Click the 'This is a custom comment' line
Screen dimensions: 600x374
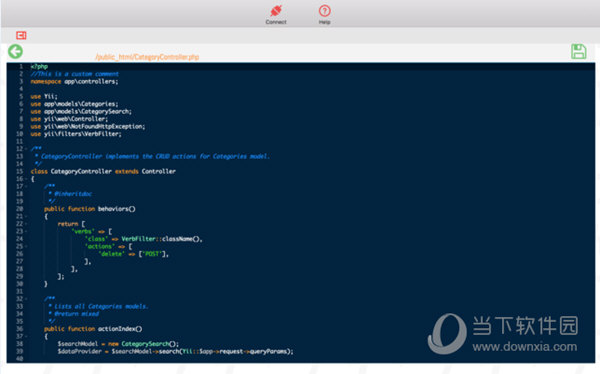click(75, 74)
